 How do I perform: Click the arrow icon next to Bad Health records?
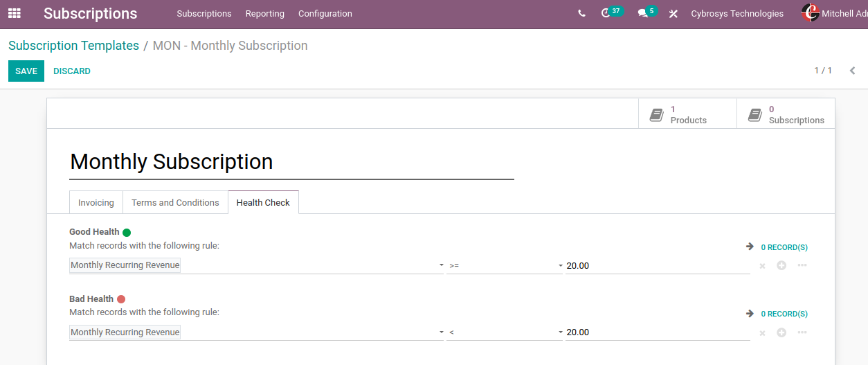(x=750, y=314)
